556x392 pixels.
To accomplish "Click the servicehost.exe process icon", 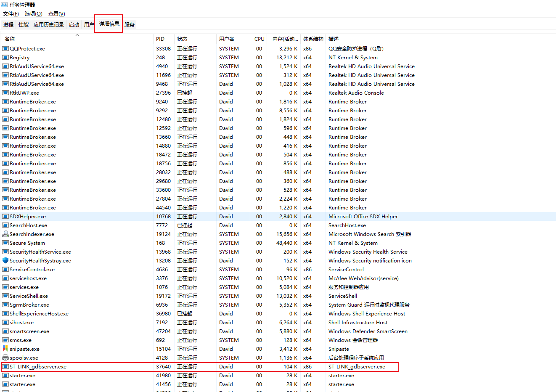I will pos(5,278).
